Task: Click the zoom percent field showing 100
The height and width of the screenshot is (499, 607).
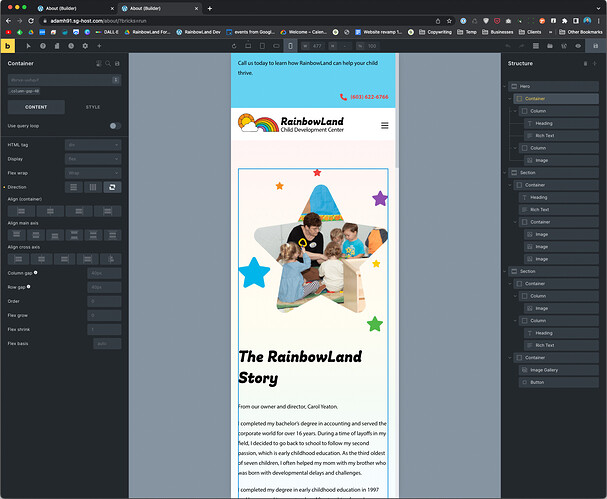Action: point(369,46)
